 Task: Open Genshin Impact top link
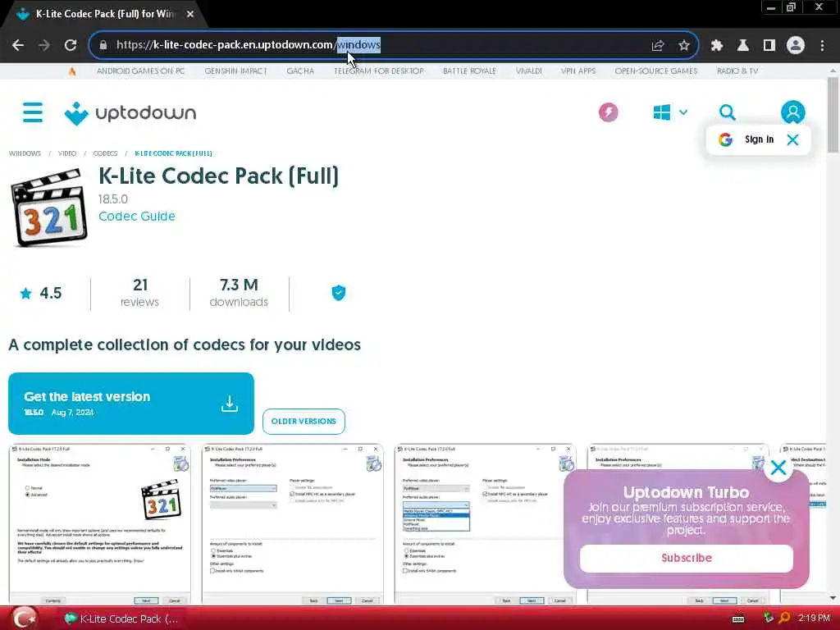pos(235,71)
